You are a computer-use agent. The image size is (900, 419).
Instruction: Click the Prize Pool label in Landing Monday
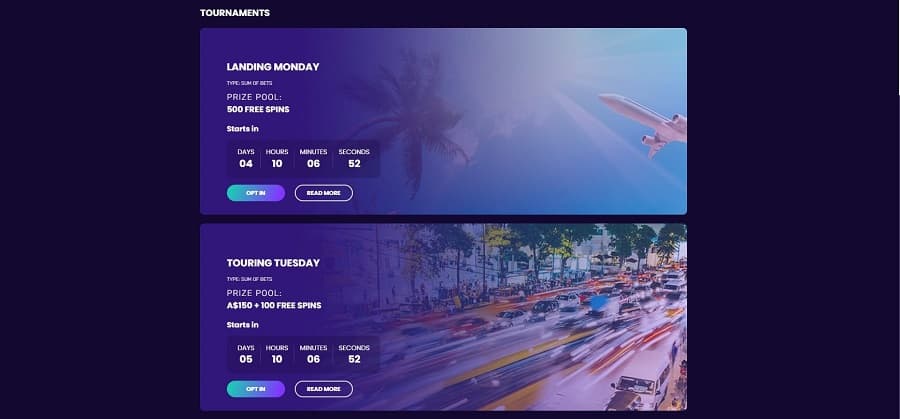pos(254,97)
